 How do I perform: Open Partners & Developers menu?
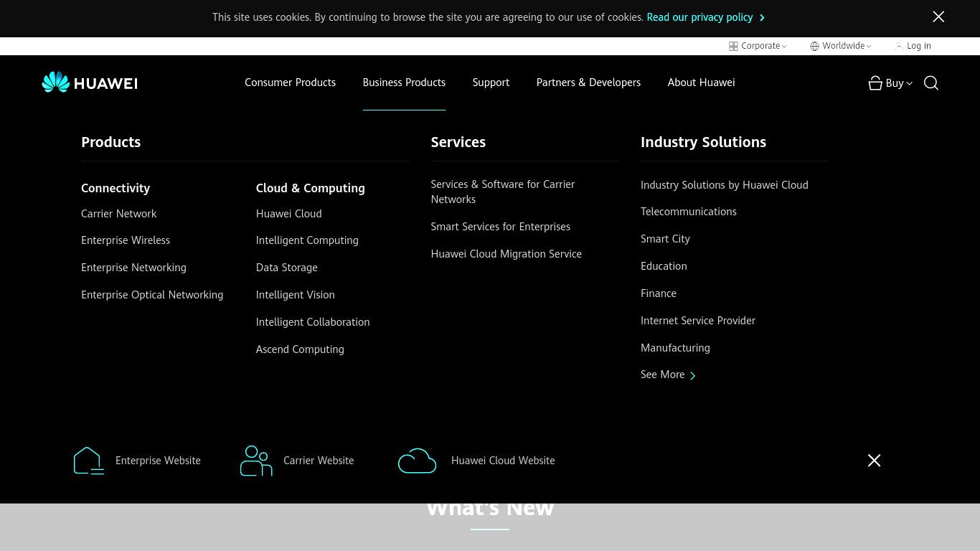[x=588, y=83]
